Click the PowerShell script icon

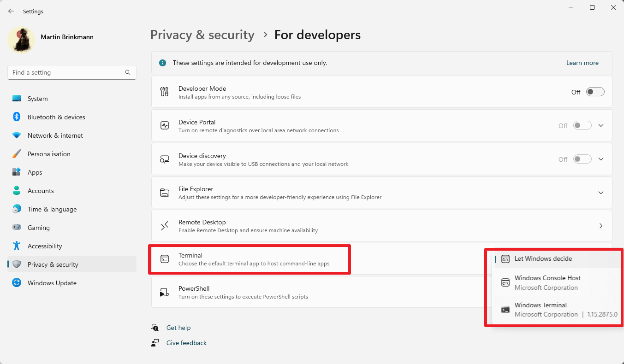point(165,292)
